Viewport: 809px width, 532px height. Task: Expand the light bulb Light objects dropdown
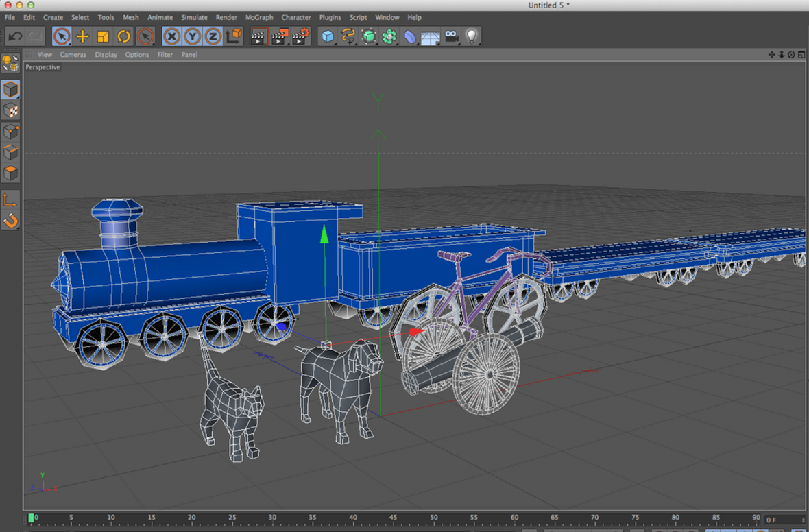coord(472,36)
